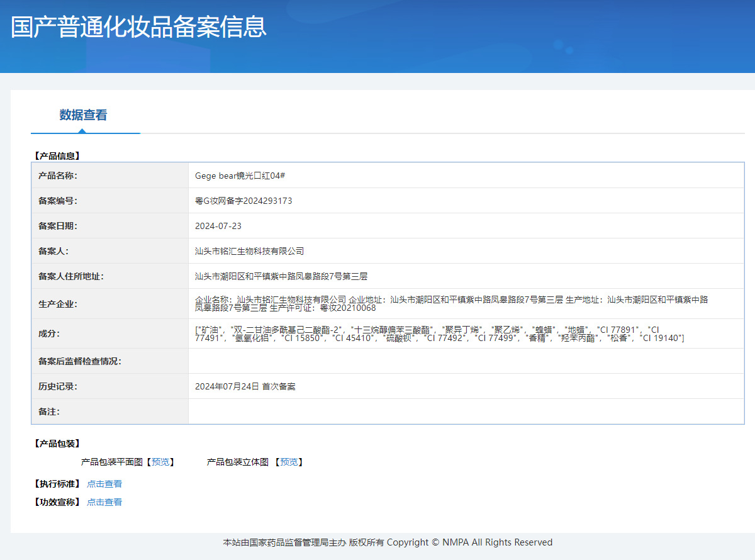Select the 数据查看 tab

(83, 115)
